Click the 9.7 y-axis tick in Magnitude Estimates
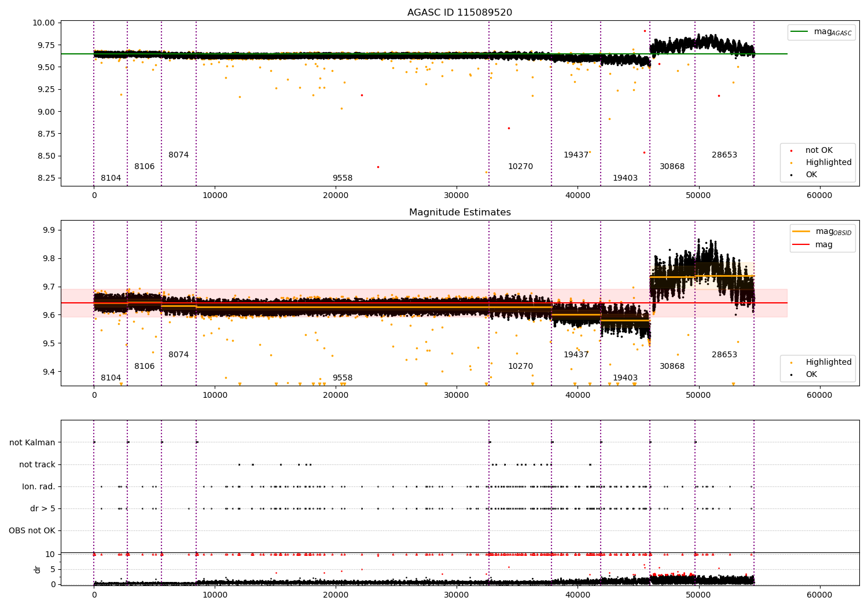This screenshot has height=608, width=868. point(49,287)
